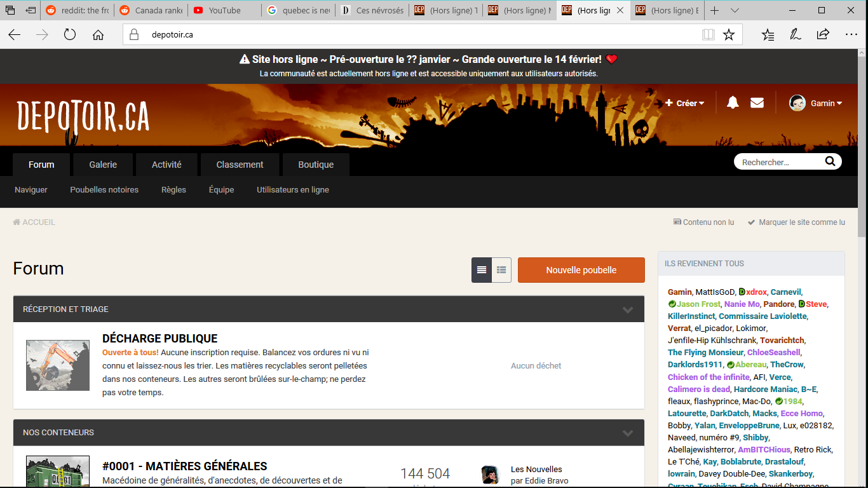Collapse Réception et triage category
Image resolution: width=868 pixels, height=488 pixels.
pos(628,309)
